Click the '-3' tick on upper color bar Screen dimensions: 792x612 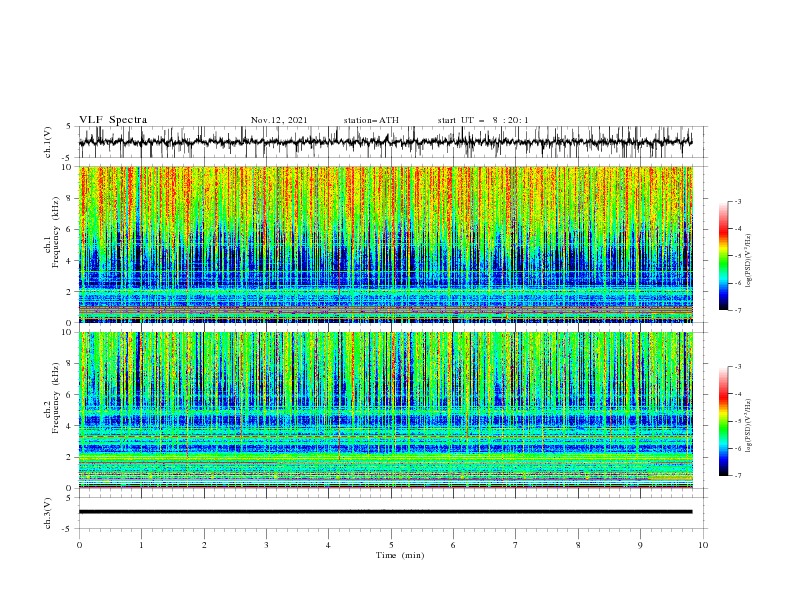(x=737, y=201)
